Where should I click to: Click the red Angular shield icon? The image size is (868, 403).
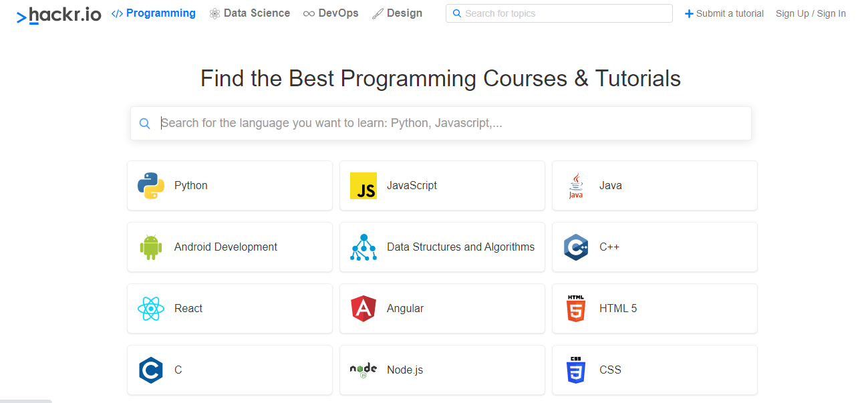pyautogui.click(x=364, y=309)
